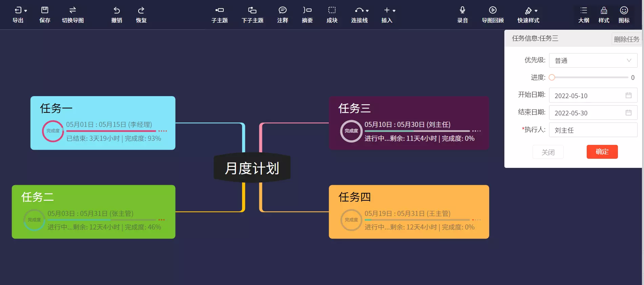This screenshot has height=285, width=644.
Task: Open the Export (导出) dropdown
Action: [20, 10]
